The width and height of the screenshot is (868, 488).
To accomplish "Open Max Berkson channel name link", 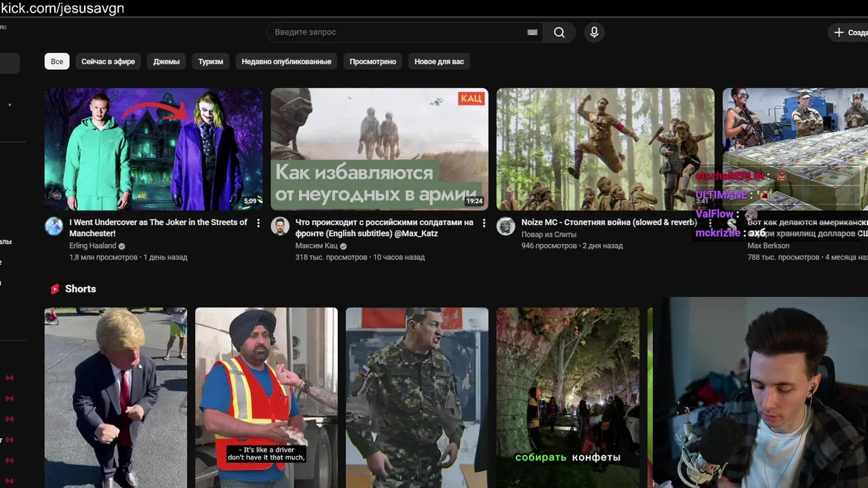I will (768, 246).
